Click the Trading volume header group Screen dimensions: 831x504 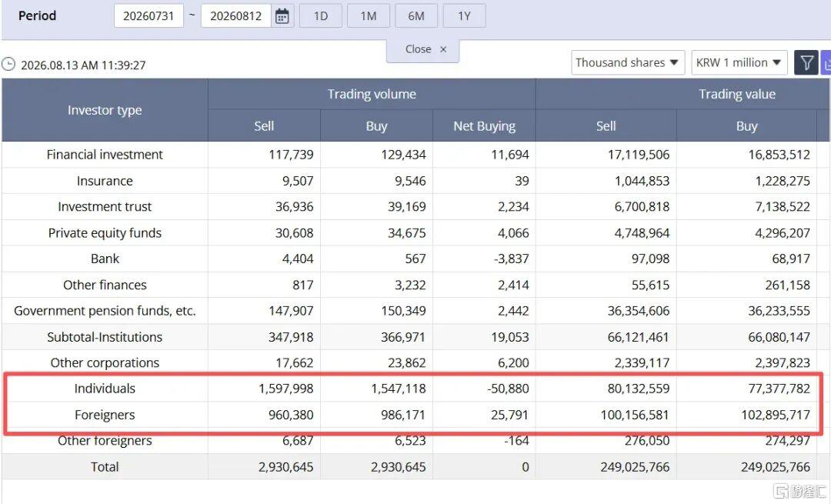[x=372, y=95]
